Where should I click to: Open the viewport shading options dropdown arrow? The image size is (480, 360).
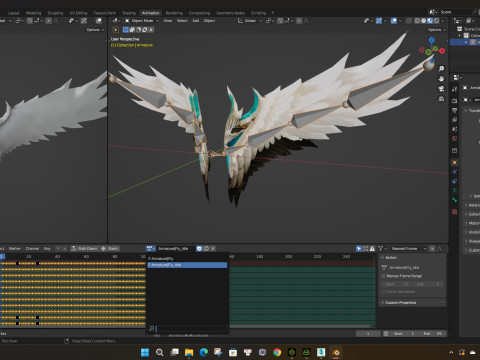442,21
